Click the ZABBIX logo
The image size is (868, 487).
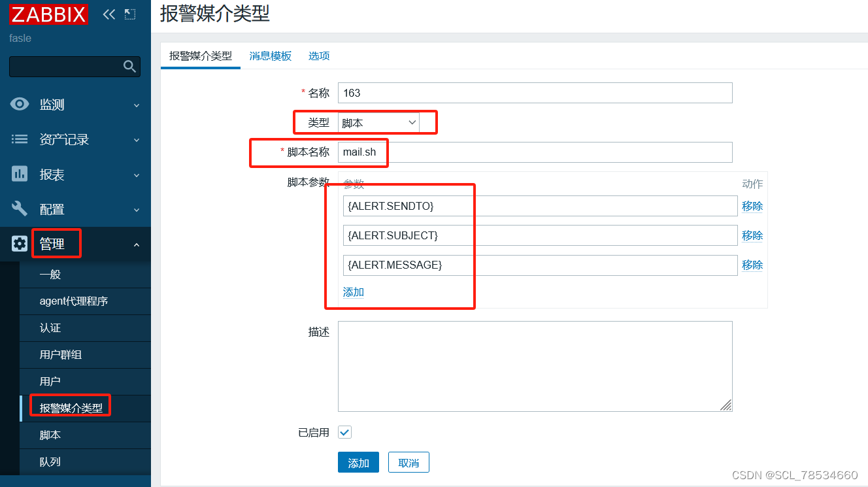[48, 14]
